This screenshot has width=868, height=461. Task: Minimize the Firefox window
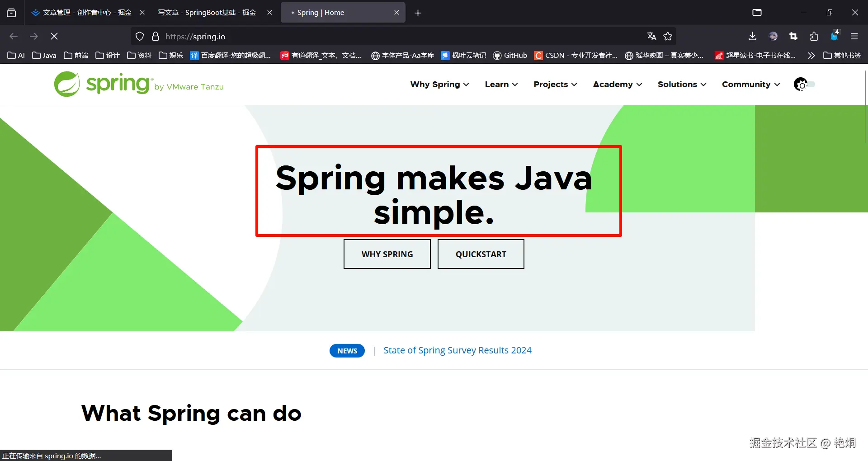[x=804, y=13]
